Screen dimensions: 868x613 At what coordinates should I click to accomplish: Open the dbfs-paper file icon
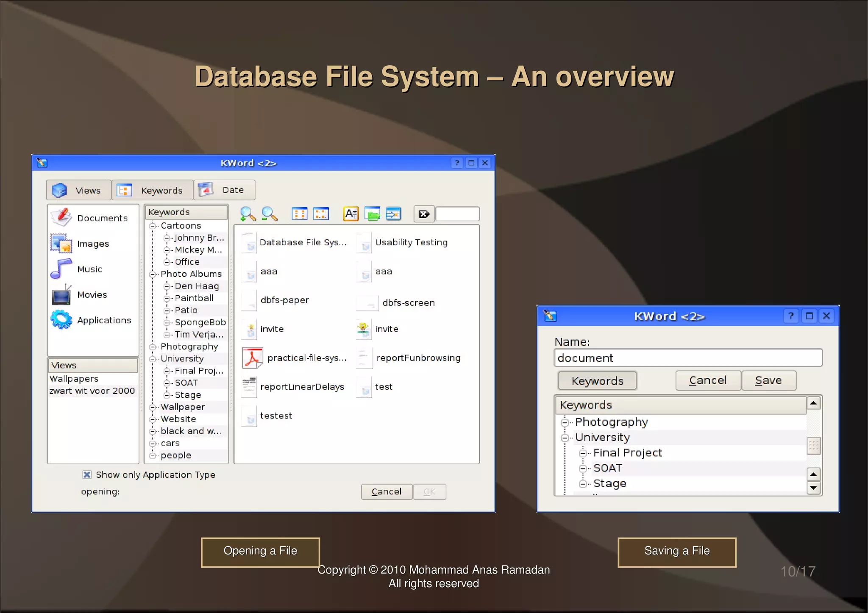(249, 300)
